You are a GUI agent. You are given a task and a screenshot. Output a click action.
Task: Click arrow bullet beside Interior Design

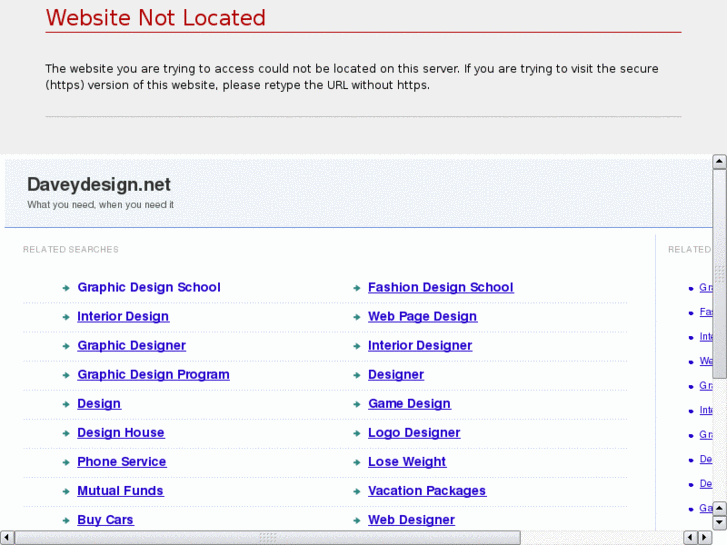coord(66,317)
